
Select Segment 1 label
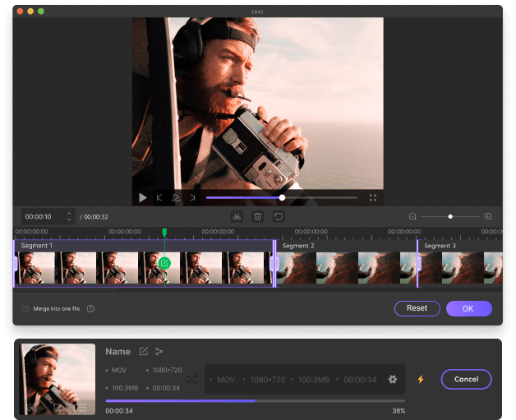pyautogui.click(x=36, y=246)
